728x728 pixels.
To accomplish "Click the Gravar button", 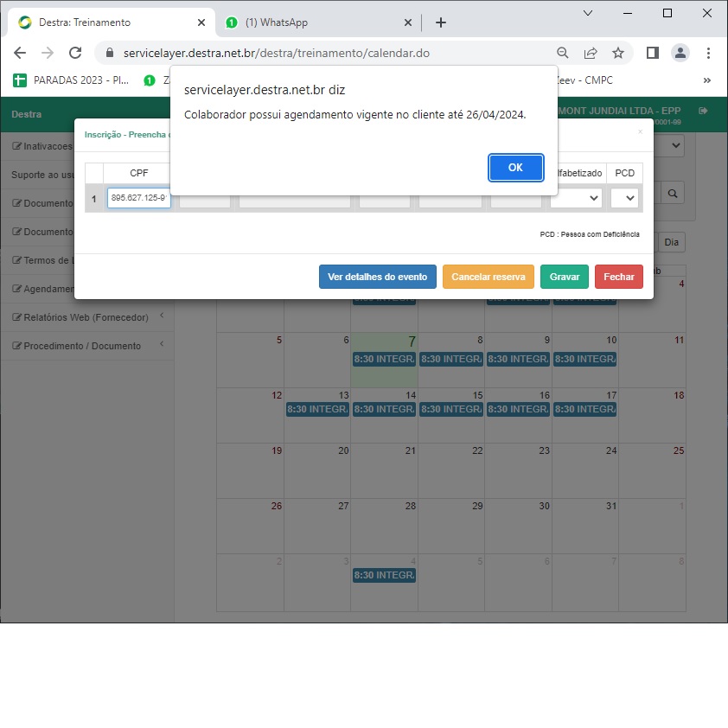I will click(x=565, y=277).
